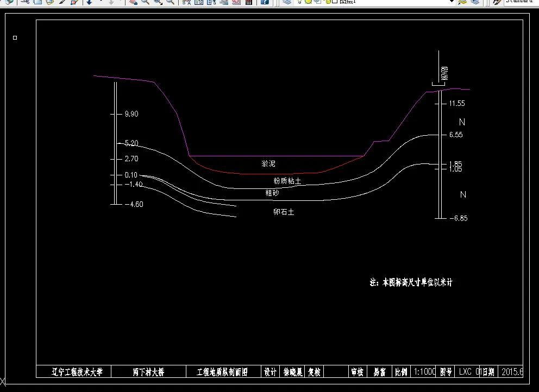Toggle the layer viewport freeze icon

pos(317,2)
